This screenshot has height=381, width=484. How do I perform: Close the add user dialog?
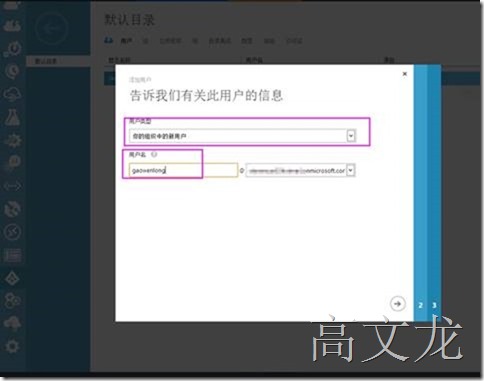tap(405, 74)
